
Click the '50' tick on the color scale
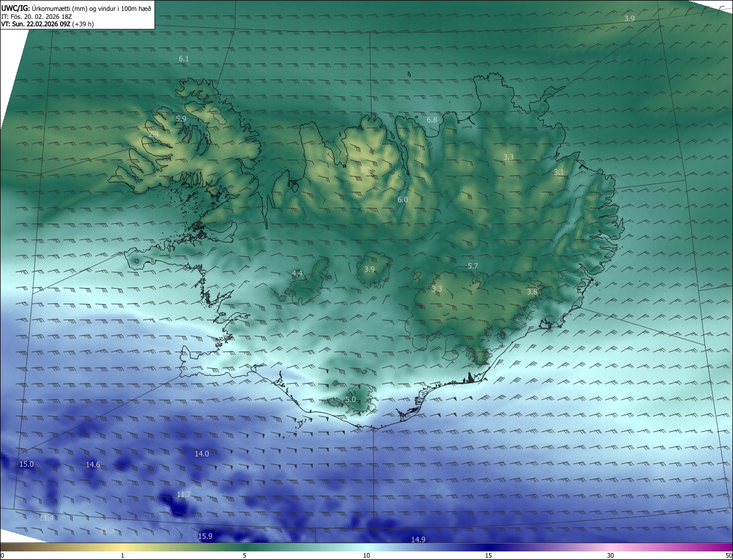(x=728, y=556)
